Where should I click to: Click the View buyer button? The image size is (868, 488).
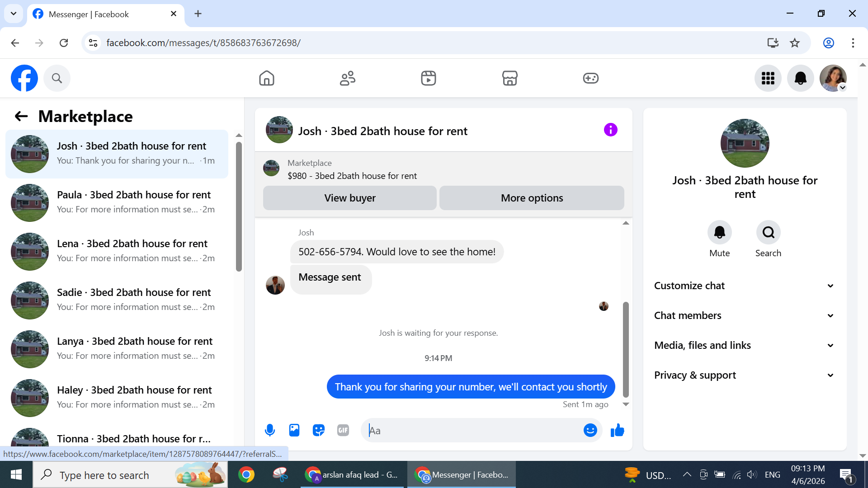point(350,198)
